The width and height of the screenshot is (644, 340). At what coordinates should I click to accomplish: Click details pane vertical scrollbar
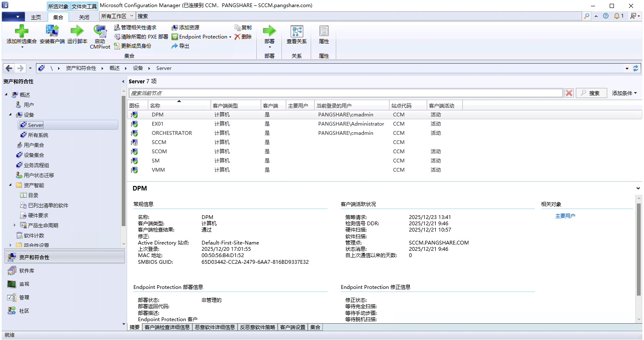[638, 249]
